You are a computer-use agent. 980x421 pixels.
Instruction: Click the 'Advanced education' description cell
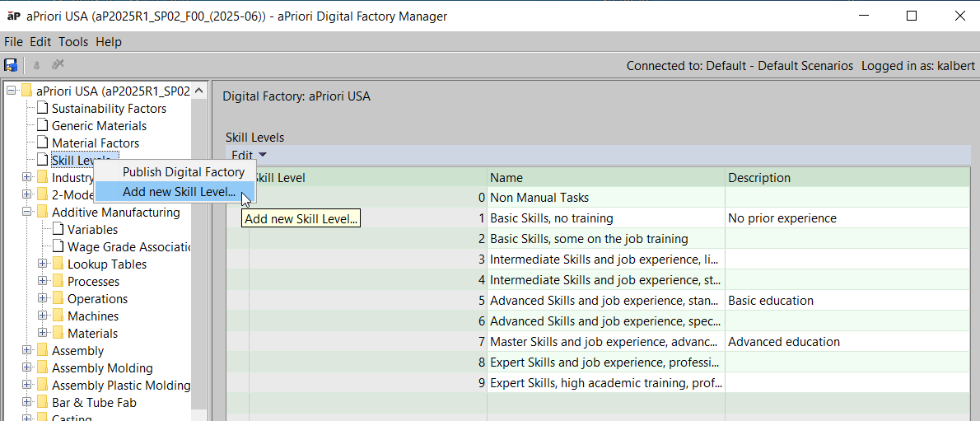coord(847,342)
